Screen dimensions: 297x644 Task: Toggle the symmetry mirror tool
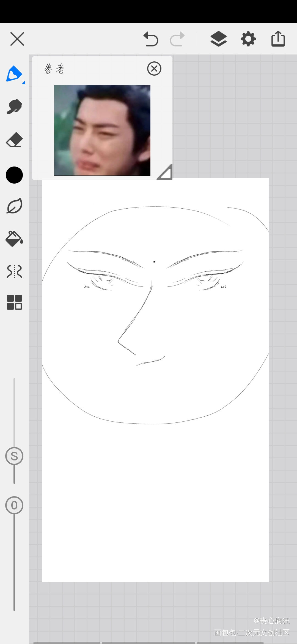(14, 272)
